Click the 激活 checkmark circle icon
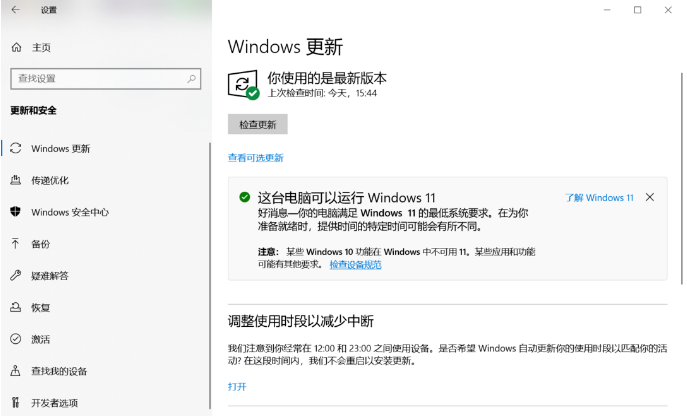Screen dimensions: 687x416 (x=16, y=340)
